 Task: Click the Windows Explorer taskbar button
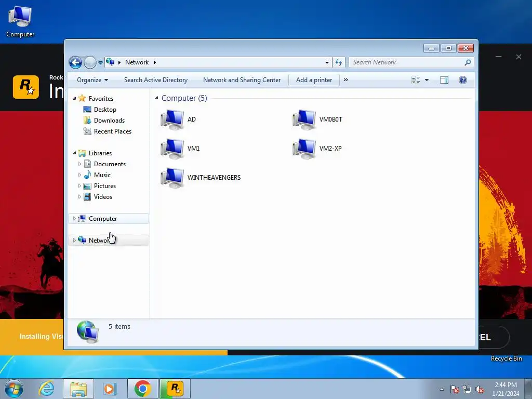[78, 389]
